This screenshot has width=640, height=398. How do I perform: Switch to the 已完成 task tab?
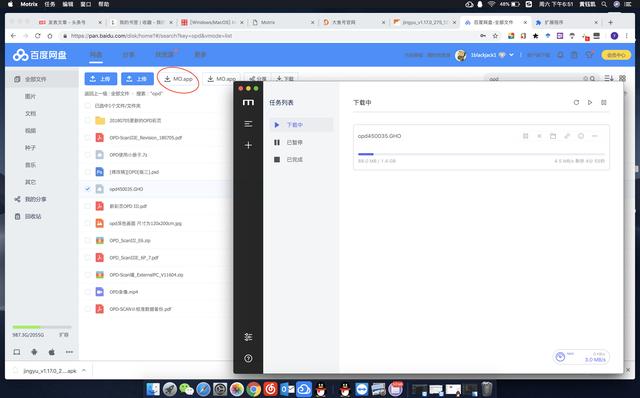301,159
